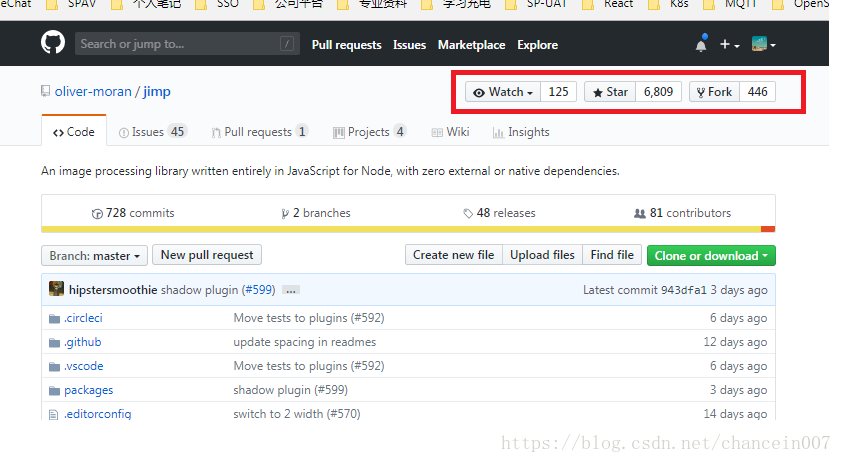The height and width of the screenshot is (463, 842).
Task: Go to Explore
Action: click(x=538, y=45)
